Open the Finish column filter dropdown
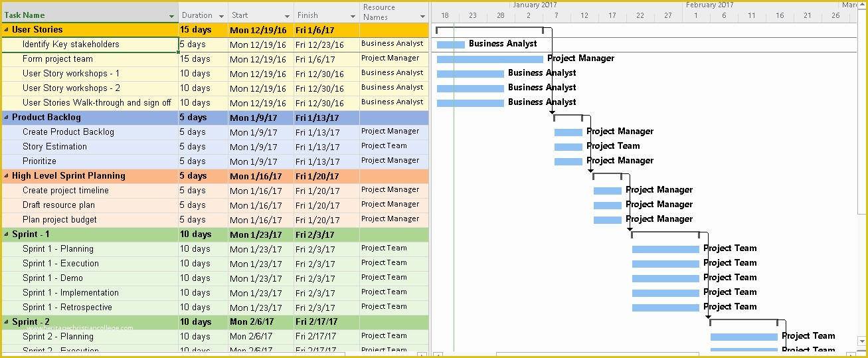Image resolution: width=868 pixels, height=358 pixels. point(353,16)
